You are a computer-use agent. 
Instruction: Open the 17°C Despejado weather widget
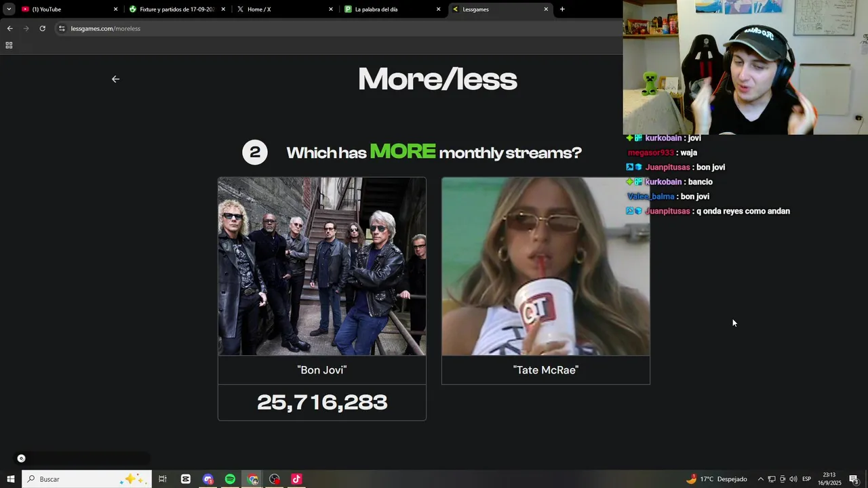717,479
